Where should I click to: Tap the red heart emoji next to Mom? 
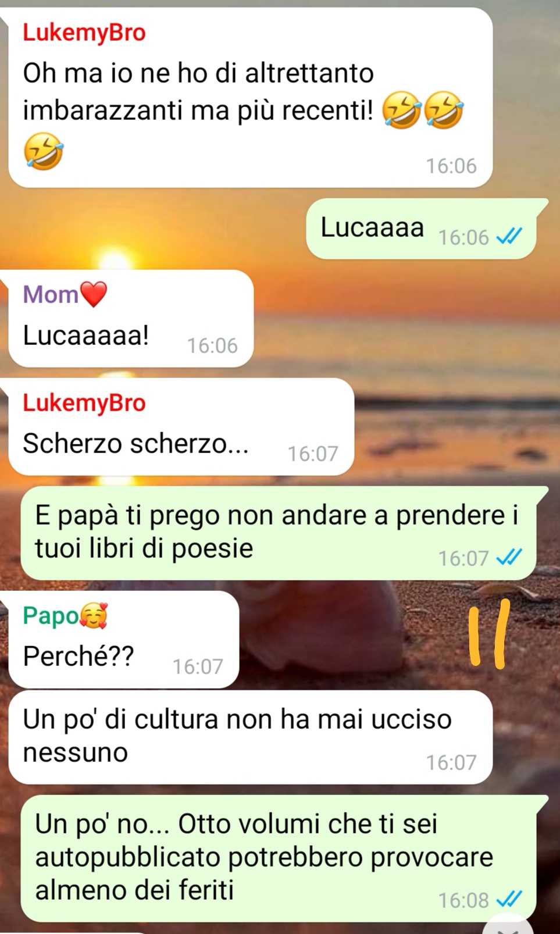[x=93, y=294]
